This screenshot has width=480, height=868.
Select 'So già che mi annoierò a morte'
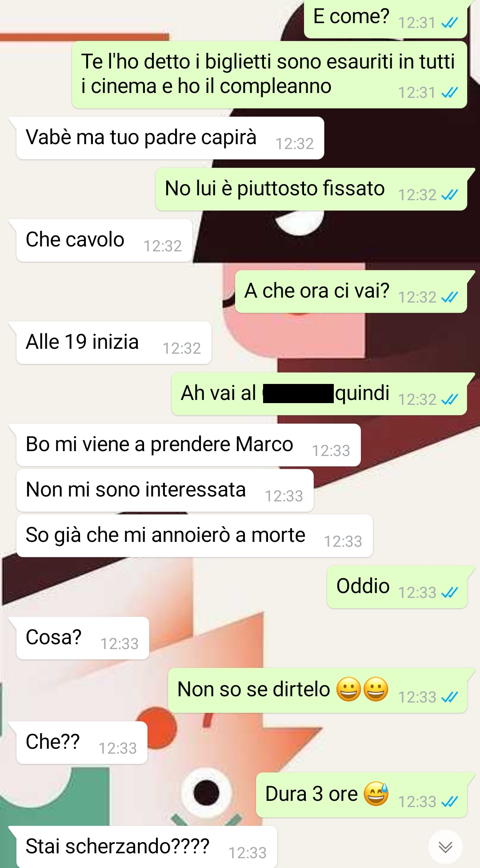(x=195, y=536)
